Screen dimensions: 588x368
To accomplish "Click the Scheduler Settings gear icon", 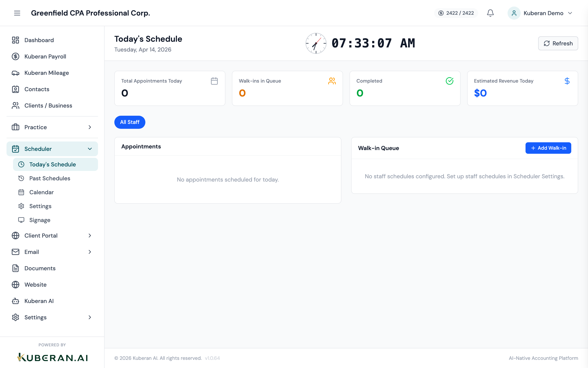I will point(21,206).
